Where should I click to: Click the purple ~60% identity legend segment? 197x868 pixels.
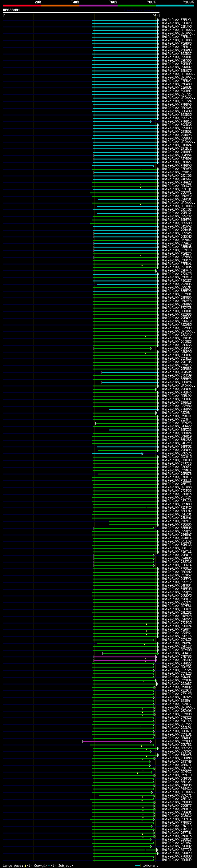coord(99,6)
